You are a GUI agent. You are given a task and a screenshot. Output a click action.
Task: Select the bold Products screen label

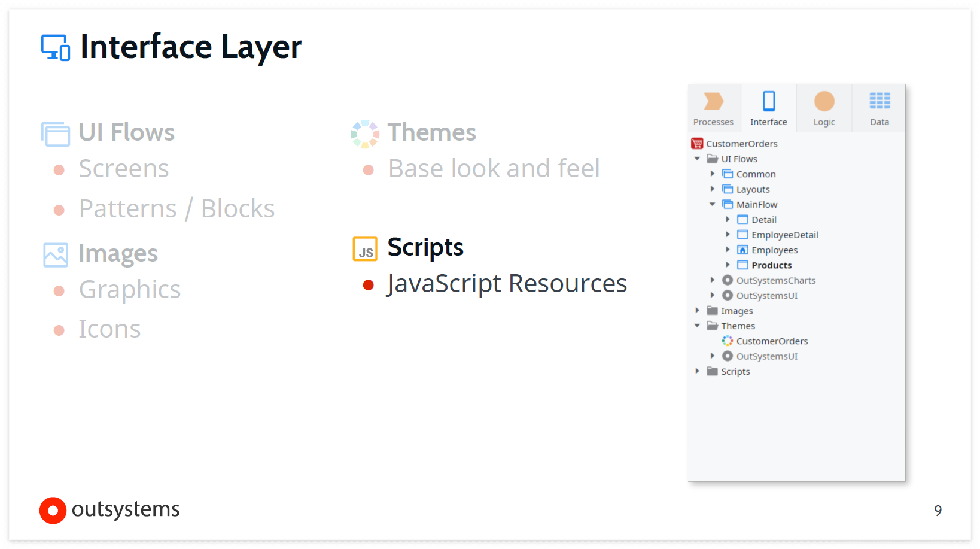tap(772, 265)
